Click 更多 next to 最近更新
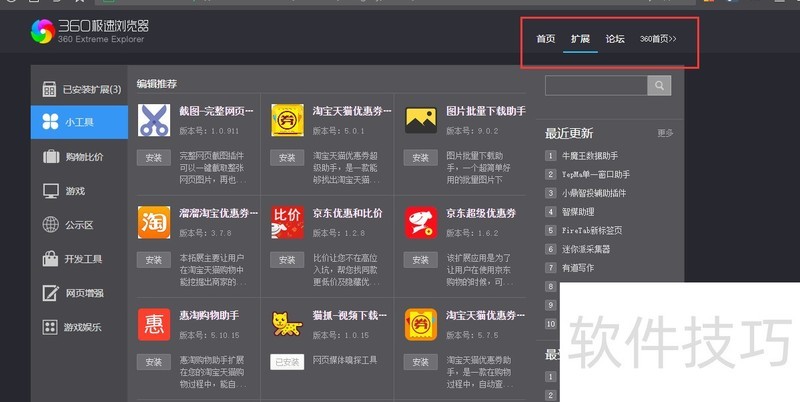The width and height of the screenshot is (800, 402). 665,133
